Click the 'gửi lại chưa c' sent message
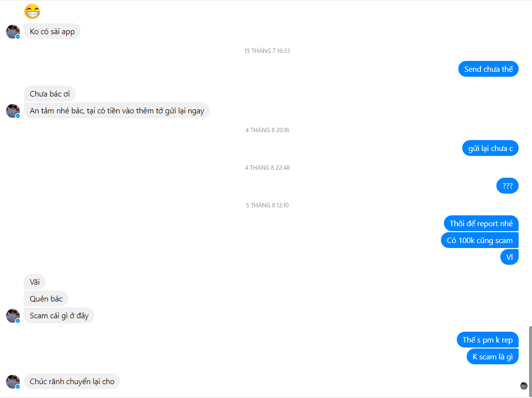The image size is (532, 398). pyautogui.click(x=490, y=149)
